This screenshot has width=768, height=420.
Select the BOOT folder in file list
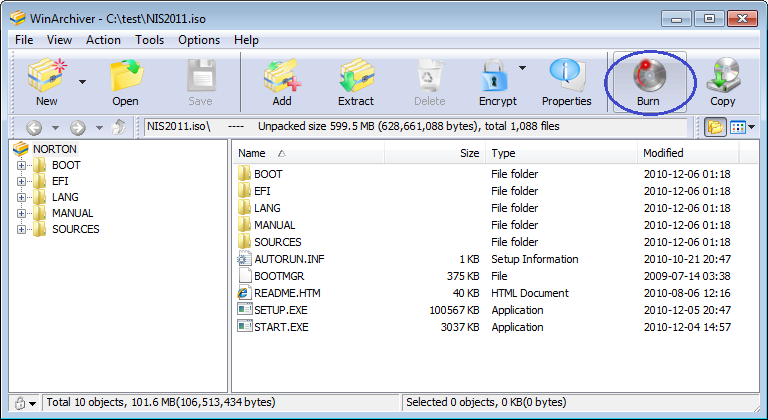point(268,174)
